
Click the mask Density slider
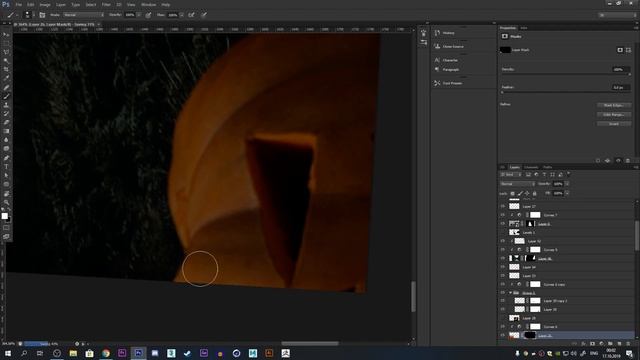point(566,74)
